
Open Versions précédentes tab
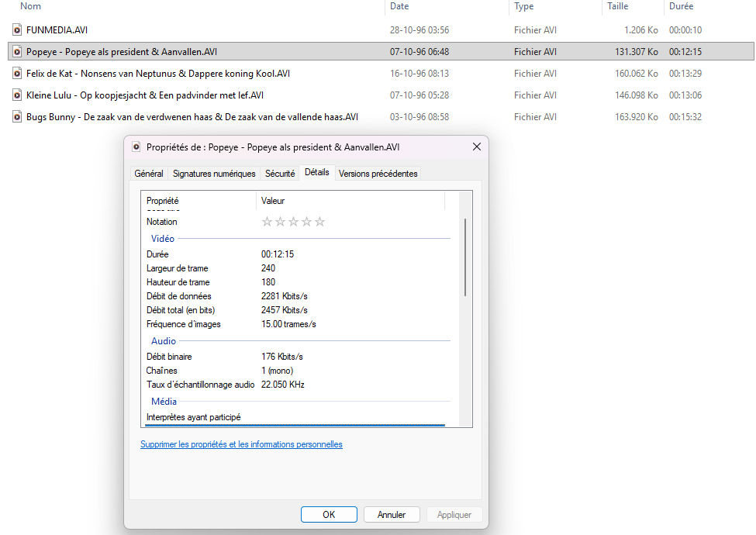pos(378,174)
